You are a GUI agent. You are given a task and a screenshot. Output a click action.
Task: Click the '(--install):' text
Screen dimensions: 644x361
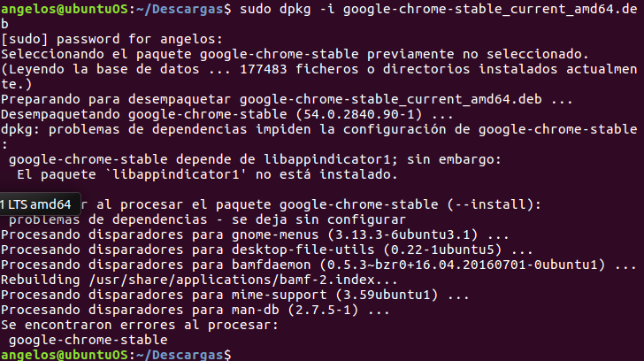tap(494, 204)
